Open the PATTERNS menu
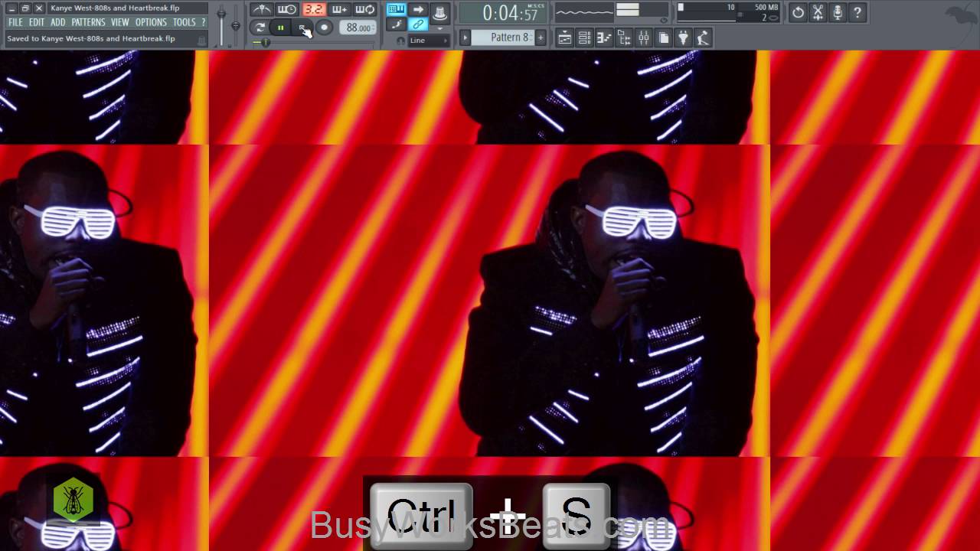980x551 pixels. click(88, 23)
